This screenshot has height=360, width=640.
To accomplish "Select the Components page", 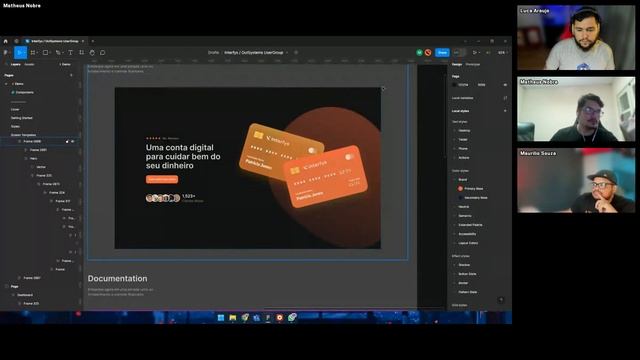I will point(24,92).
